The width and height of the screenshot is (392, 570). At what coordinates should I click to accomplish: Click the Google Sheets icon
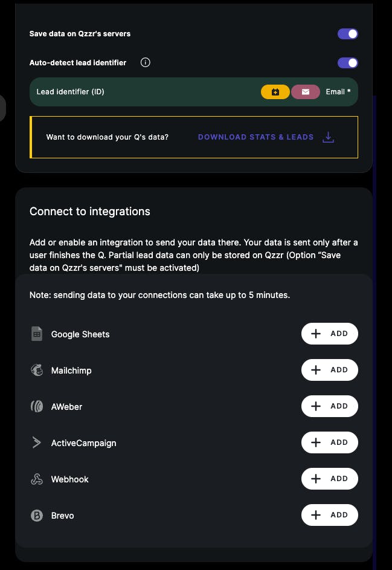tap(37, 334)
